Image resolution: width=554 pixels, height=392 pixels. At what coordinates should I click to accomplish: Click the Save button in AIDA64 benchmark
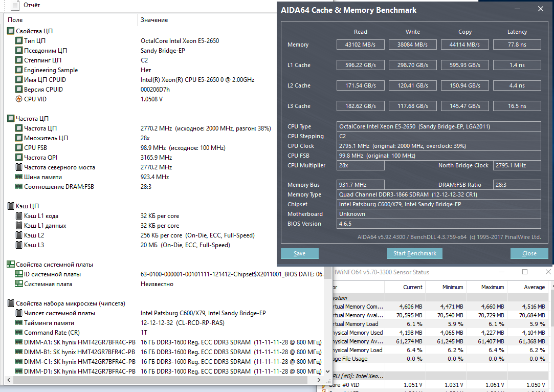tap(300, 253)
